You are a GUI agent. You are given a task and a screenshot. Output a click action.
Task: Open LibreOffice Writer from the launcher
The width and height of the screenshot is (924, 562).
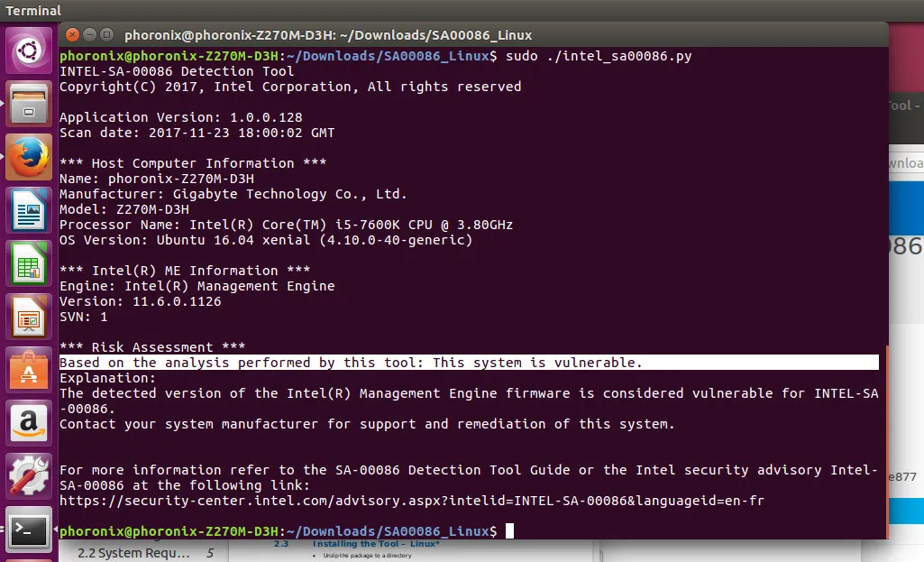point(29,211)
